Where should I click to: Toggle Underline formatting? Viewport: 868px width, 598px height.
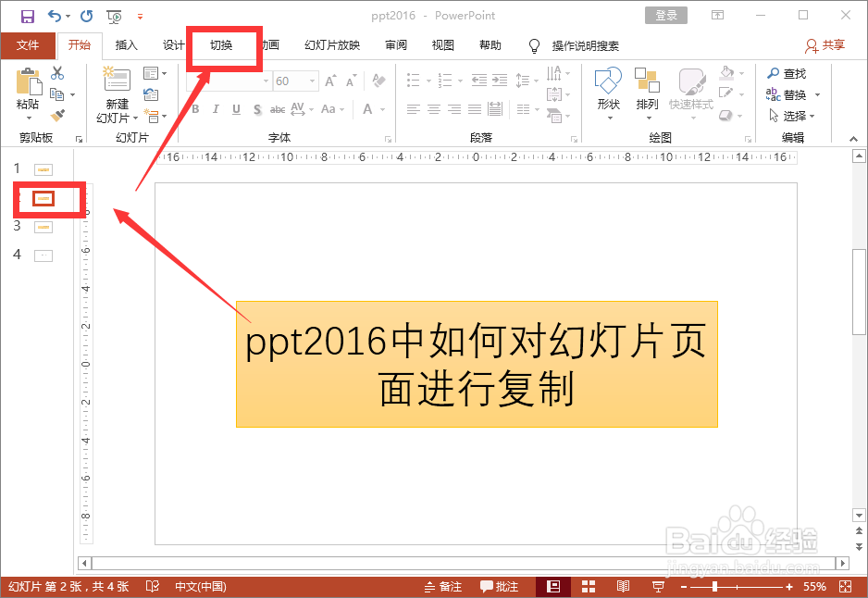tap(236, 109)
